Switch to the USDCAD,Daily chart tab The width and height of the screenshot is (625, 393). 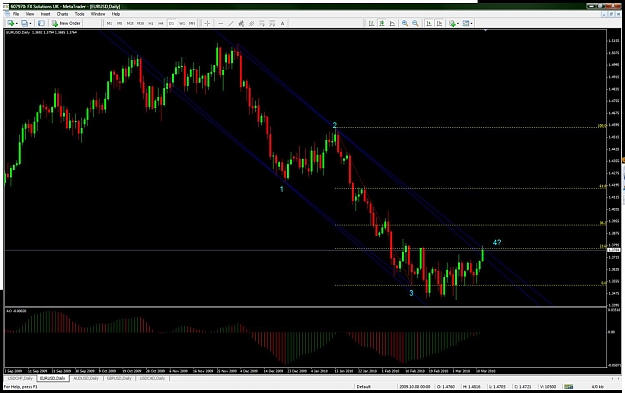click(x=152, y=378)
